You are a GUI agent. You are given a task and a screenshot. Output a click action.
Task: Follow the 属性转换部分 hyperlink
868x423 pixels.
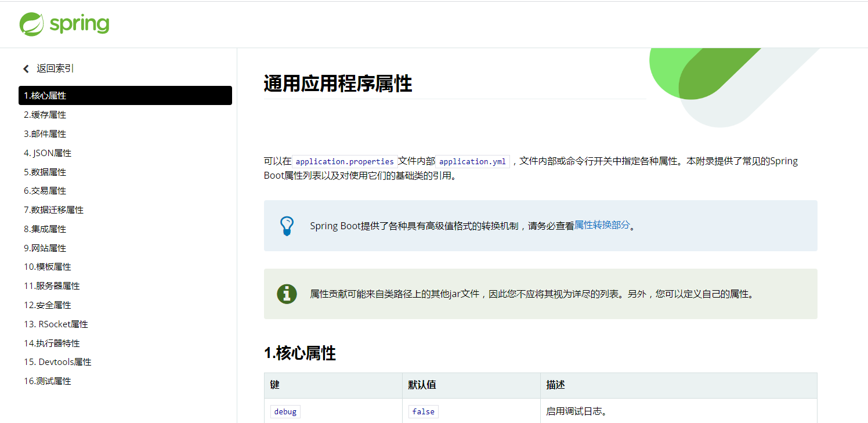(x=602, y=225)
